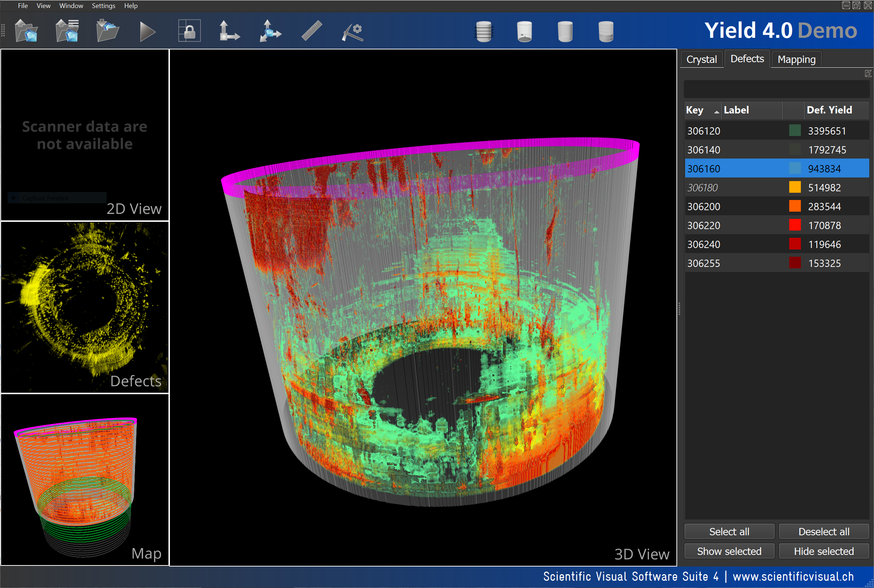The image size is (874, 588).
Task: Click the play/run button in toolbar
Action: [146, 30]
